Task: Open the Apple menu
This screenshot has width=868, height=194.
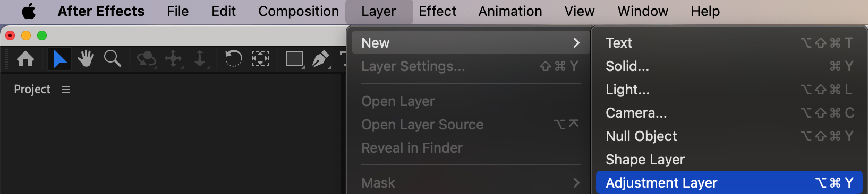Action: click(29, 11)
